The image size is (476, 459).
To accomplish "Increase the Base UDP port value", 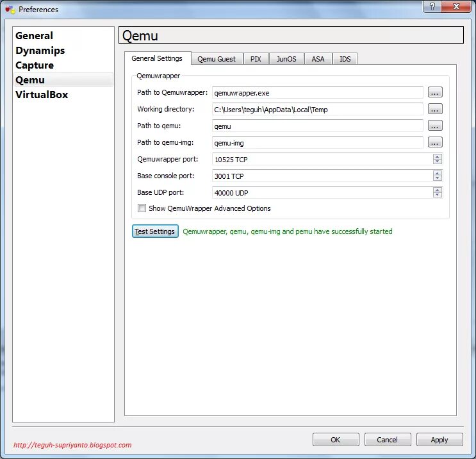I will [x=437, y=190].
